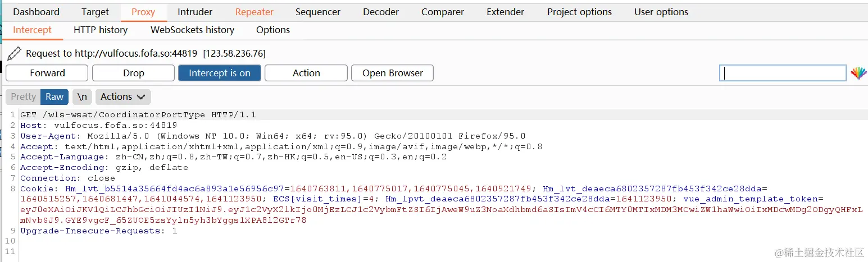
Task: Click the GET /wls-wsat/CoordinatorPortType request line
Action: (x=138, y=114)
